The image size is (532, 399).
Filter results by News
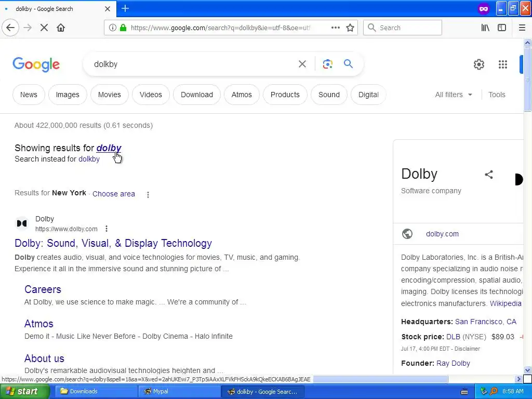(x=29, y=95)
